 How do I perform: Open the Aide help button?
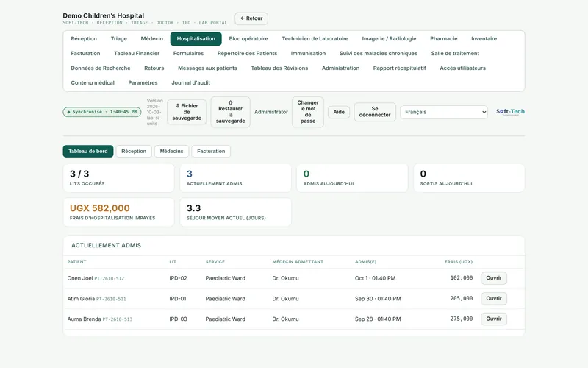[339, 112]
